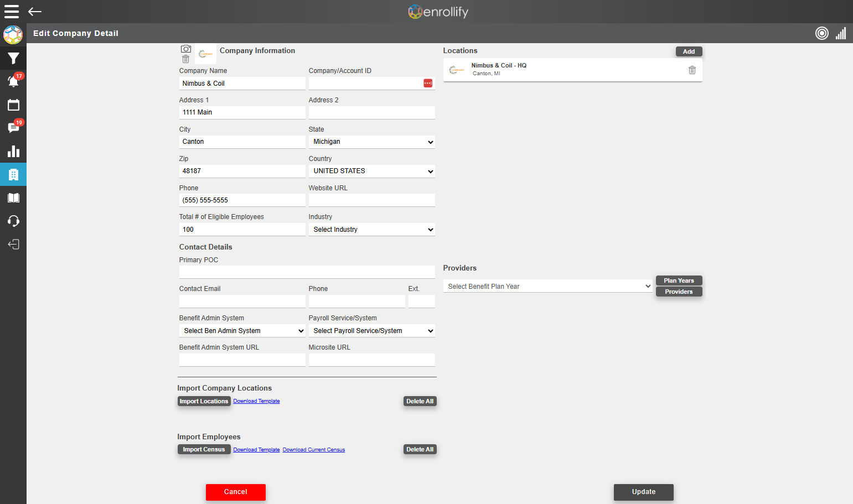Click the signal bars icon in header
The height and width of the screenshot is (504, 853).
point(841,33)
